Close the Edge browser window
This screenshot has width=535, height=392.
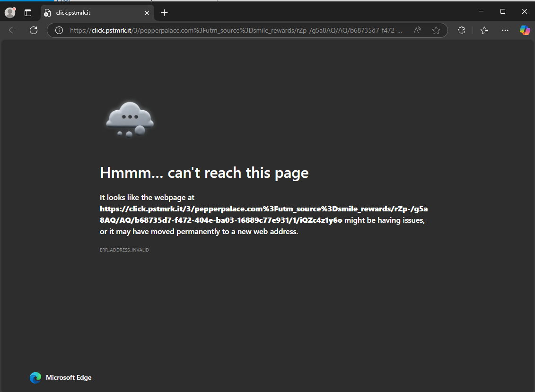[525, 11]
